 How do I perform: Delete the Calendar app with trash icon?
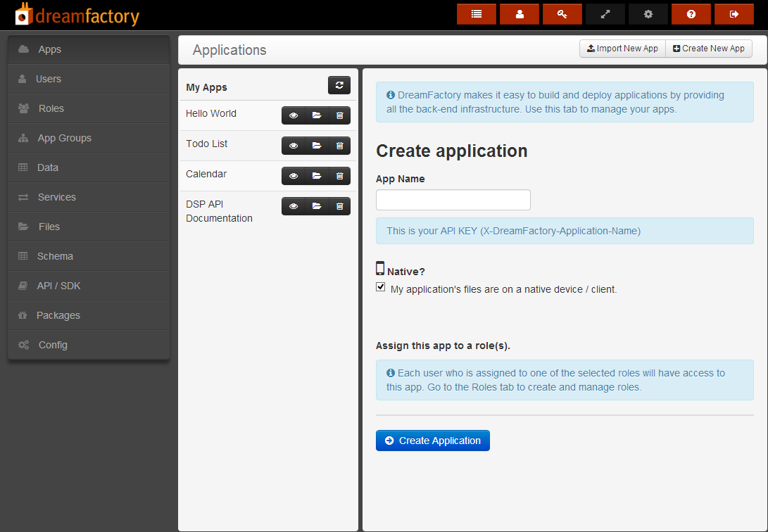click(x=340, y=176)
